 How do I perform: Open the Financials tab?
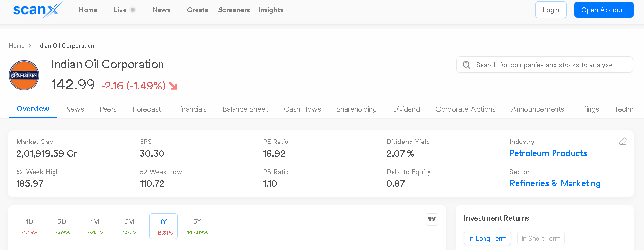tap(192, 109)
